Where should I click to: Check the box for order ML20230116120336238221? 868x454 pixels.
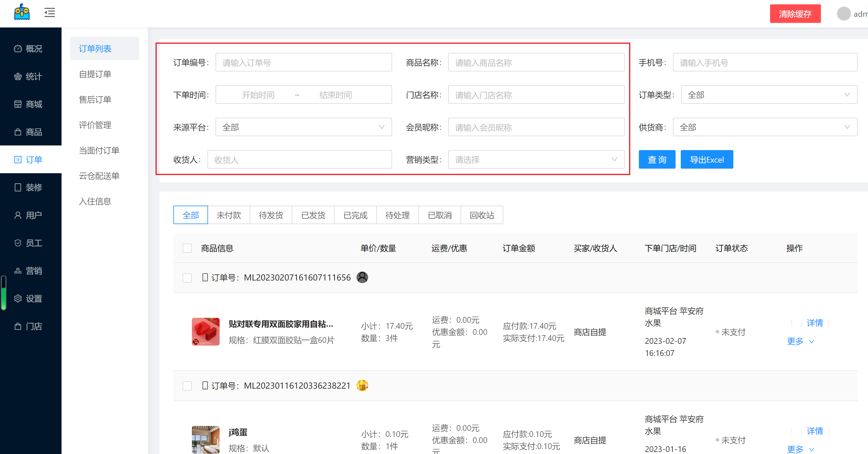pos(187,385)
